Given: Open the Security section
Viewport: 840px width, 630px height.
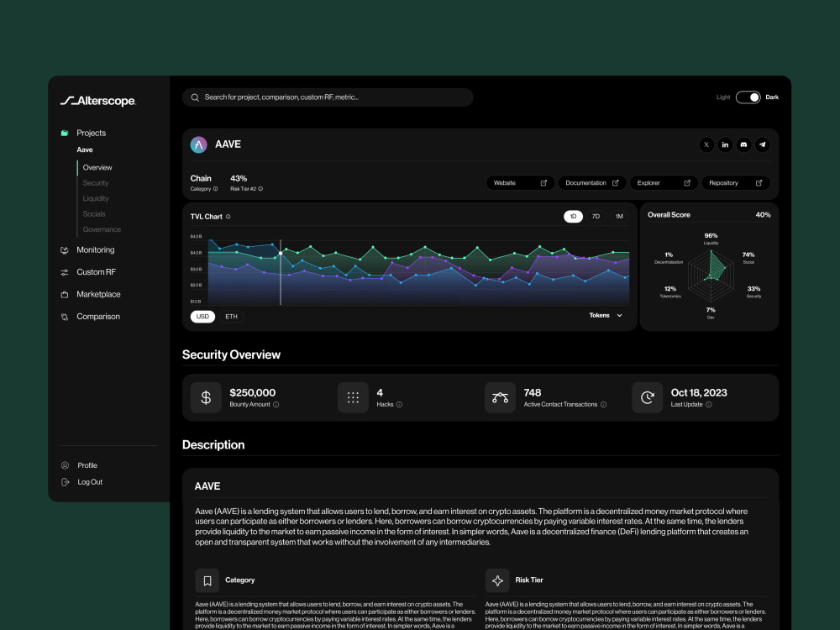Looking at the screenshot, I should click(96, 183).
